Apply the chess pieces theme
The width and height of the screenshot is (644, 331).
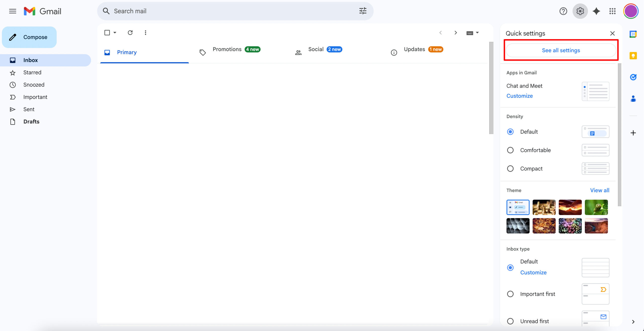[x=544, y=207]
